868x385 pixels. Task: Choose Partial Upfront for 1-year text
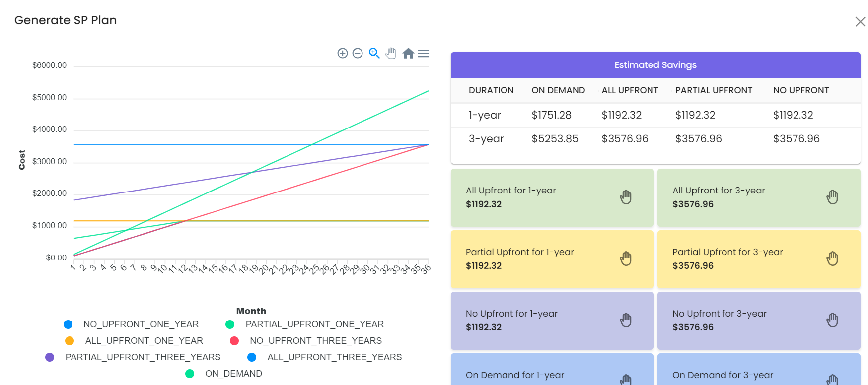pos(519,252)
